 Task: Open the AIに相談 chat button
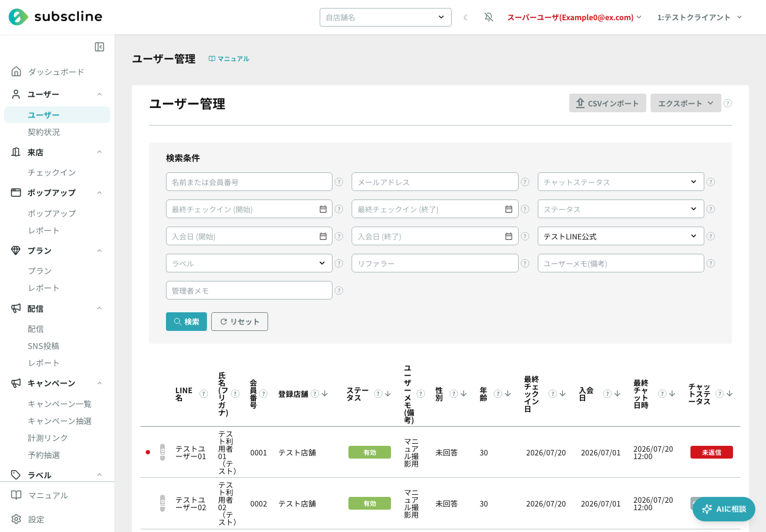(724, 509)
